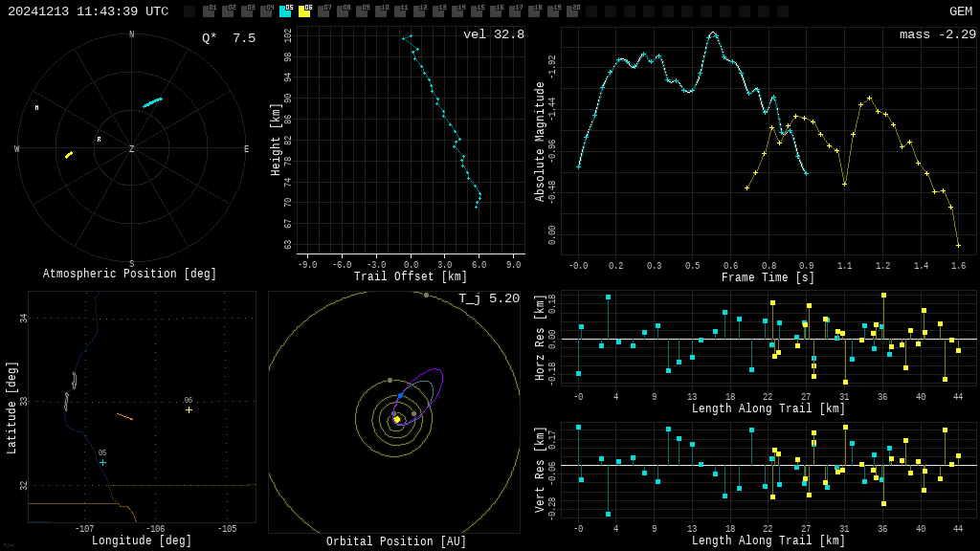
Task: Select the gray station 10 indicator box
Action: coord(381,11)
